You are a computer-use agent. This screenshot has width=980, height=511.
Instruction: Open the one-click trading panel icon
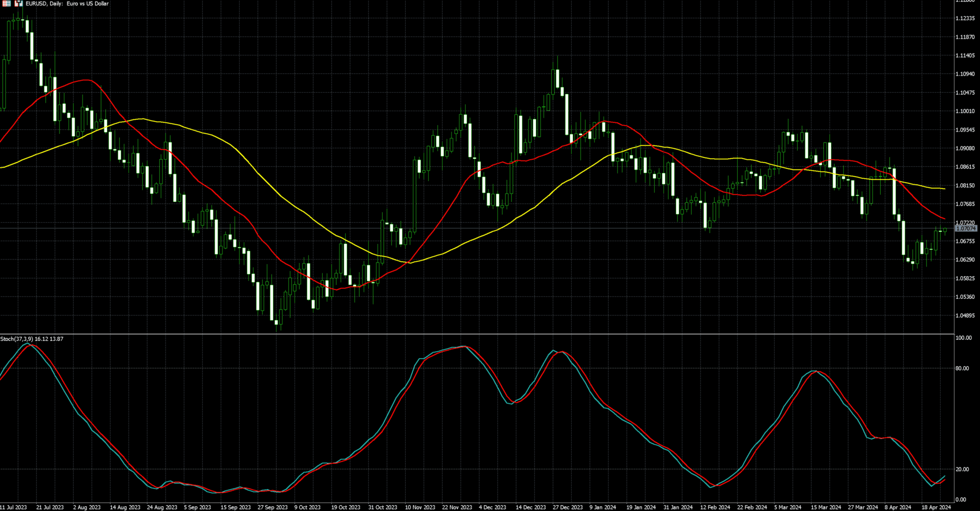[6, 3]
